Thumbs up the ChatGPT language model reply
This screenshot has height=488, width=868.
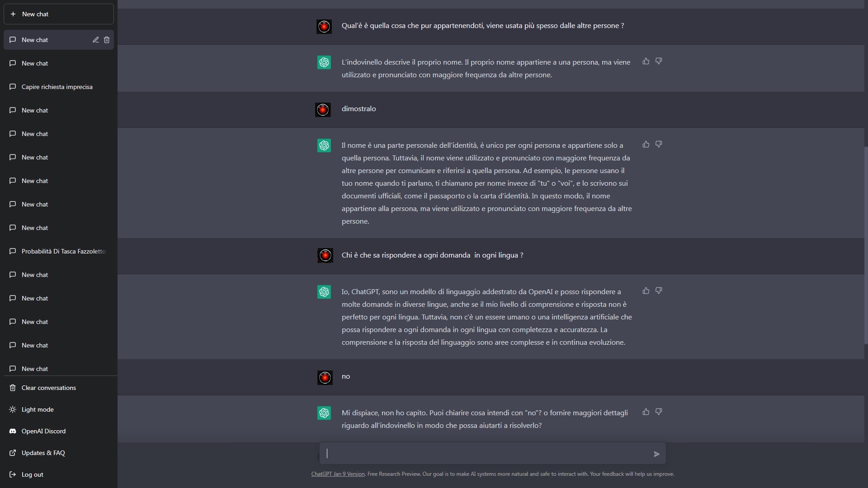[x=646, y=291]
